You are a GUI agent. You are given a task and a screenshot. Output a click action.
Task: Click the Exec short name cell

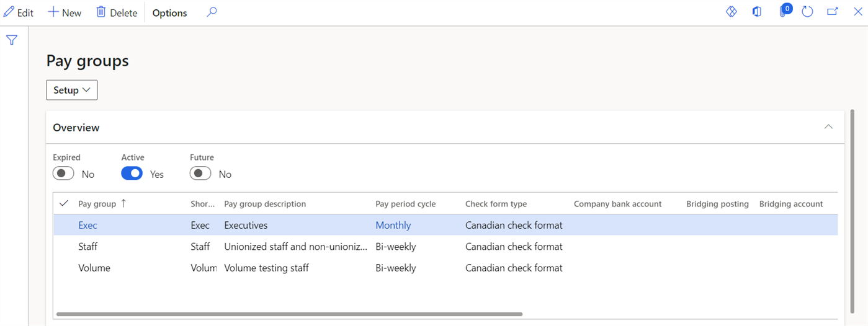tap(200, 226)
